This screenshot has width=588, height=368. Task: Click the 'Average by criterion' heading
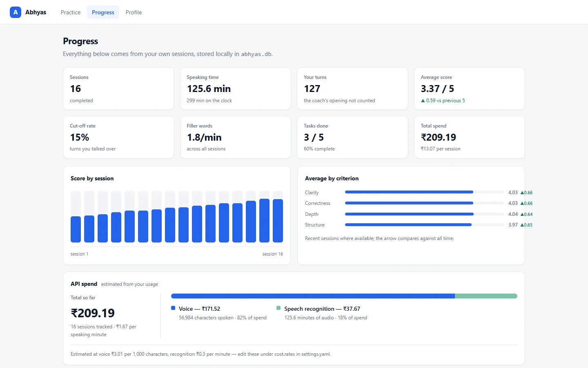(332, 178)
